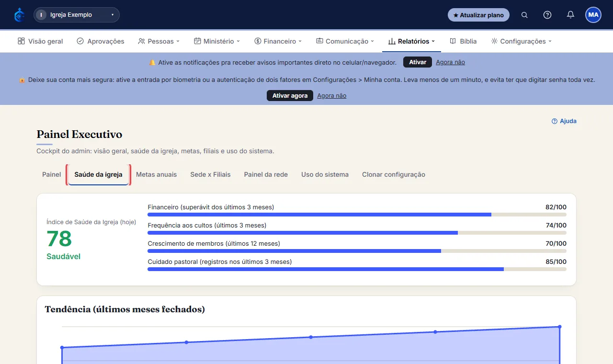This screenshot has height=364, width=613.
Task: Click the Bíblia book icon
Action: [453, 41]
